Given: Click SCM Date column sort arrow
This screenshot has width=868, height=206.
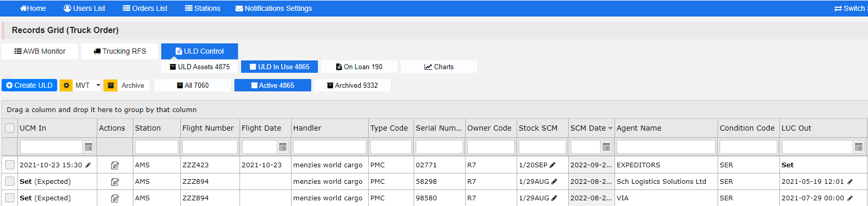Looking at the screenshot, I should point(610,129).
